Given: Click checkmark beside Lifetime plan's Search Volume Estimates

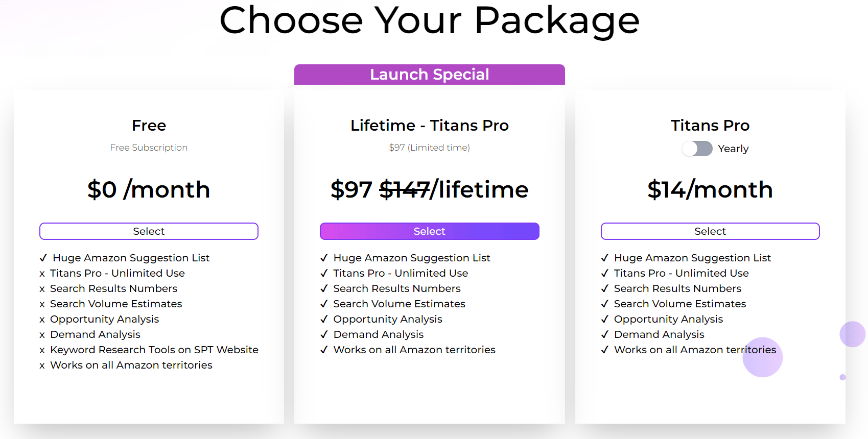Looking at the screenshot, I should coord(324,304).
